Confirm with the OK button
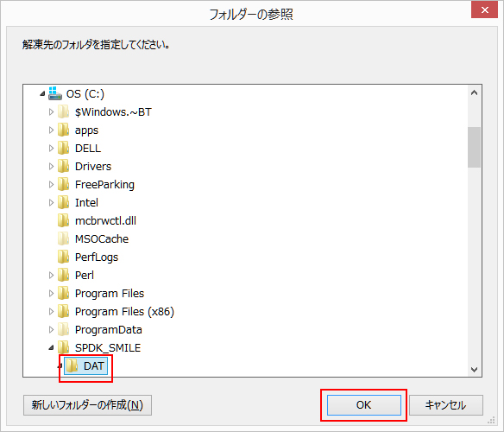504x432 pixels. click(364, 405)
